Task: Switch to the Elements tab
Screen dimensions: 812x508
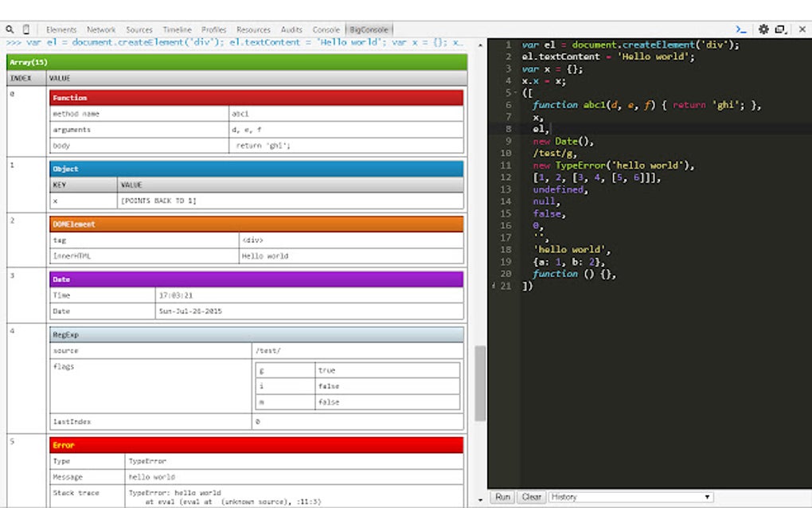Action: click(61, 29)
